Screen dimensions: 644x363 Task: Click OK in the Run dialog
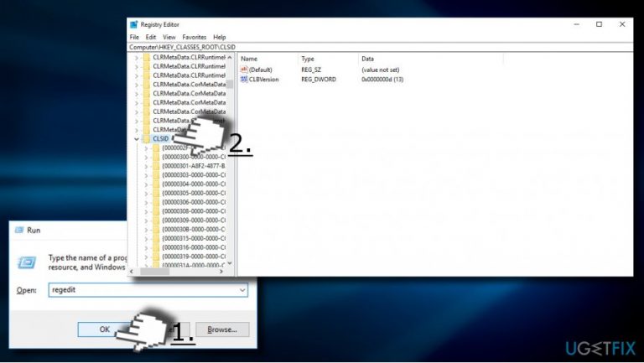[x=104, y=329]
